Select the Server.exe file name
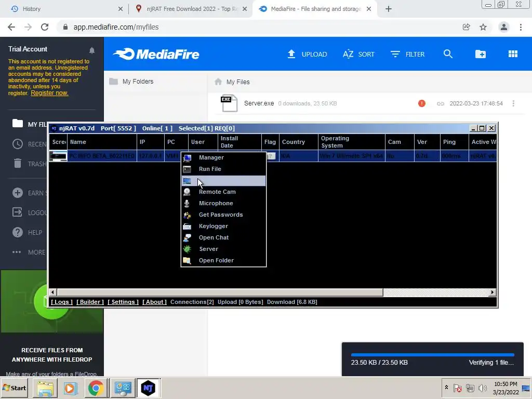532x399 pixels. pyautogui.click(x=259, y=103)
